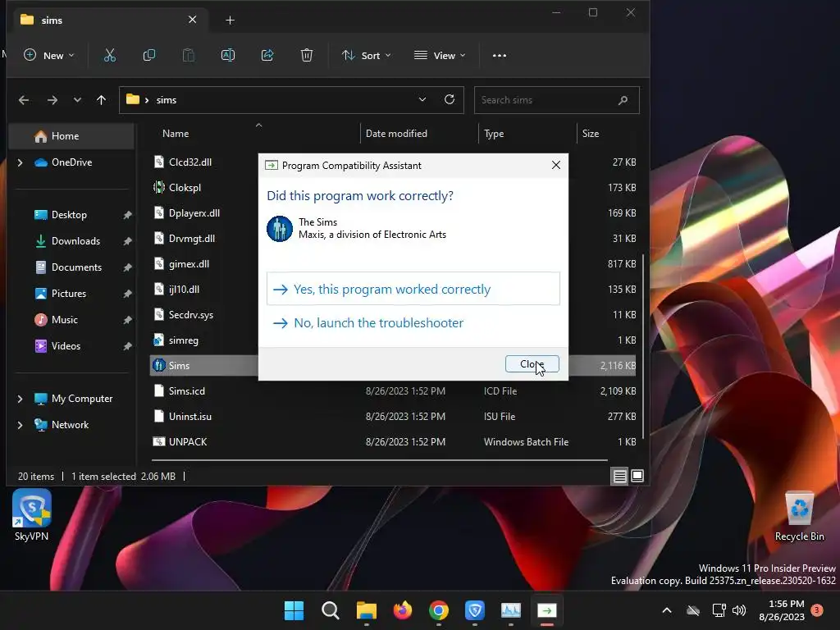
Task: Open the performance monitor taskbar app
Action: (x=511, y=610)
